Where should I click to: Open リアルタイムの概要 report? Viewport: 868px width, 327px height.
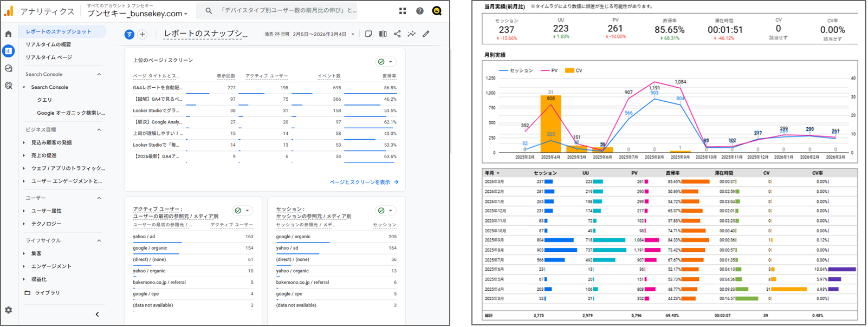tap(48, 44)
